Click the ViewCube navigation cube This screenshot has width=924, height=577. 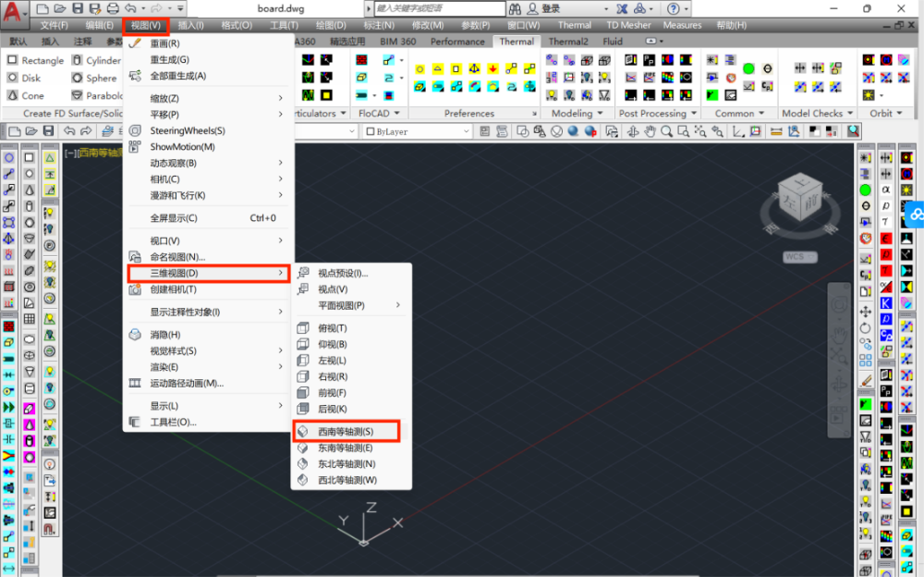(800, 200)
